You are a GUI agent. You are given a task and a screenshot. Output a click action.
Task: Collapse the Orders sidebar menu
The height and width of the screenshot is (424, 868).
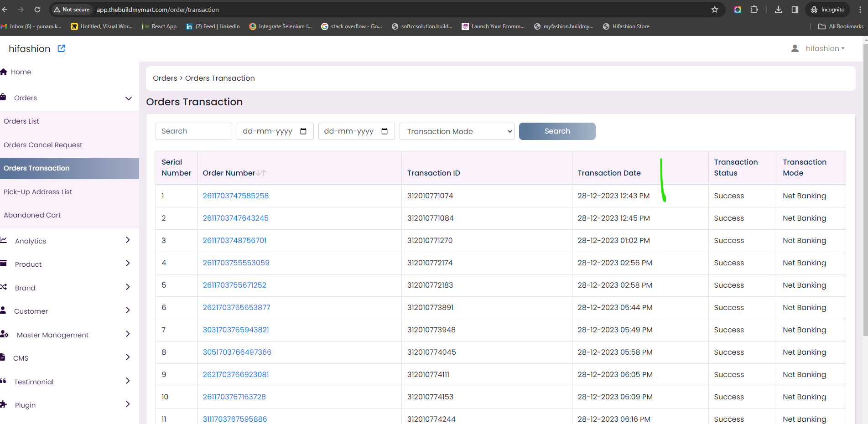point(129,98)
